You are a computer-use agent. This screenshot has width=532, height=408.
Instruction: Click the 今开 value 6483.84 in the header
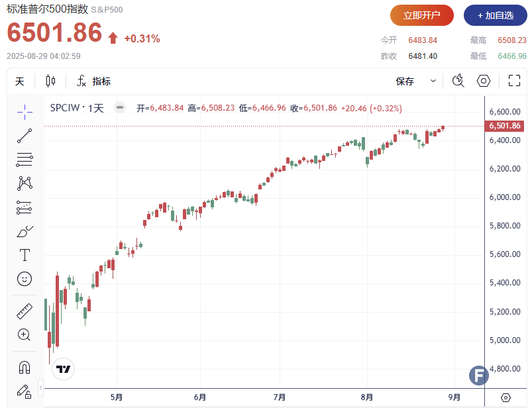[x=423, y=40]
